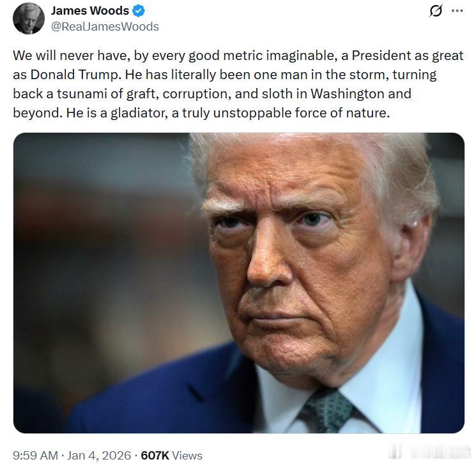Click the Jan 4, 2026 date
The height and width of the screenshot is (464, 476).
pos(98,455)
